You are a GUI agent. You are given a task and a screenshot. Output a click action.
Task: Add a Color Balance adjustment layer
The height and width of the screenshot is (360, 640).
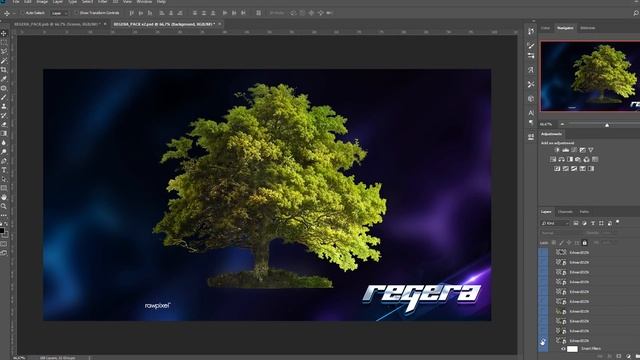click(x=562, y=159)
